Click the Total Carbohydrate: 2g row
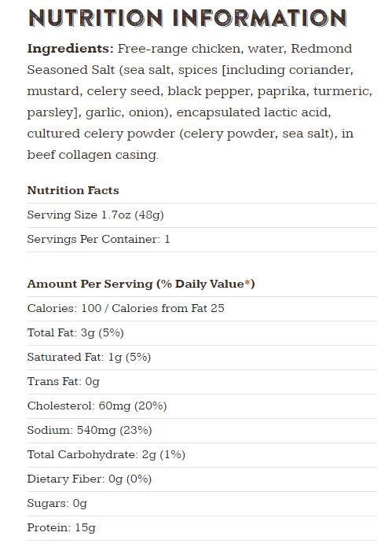 (x=202, y=455)
